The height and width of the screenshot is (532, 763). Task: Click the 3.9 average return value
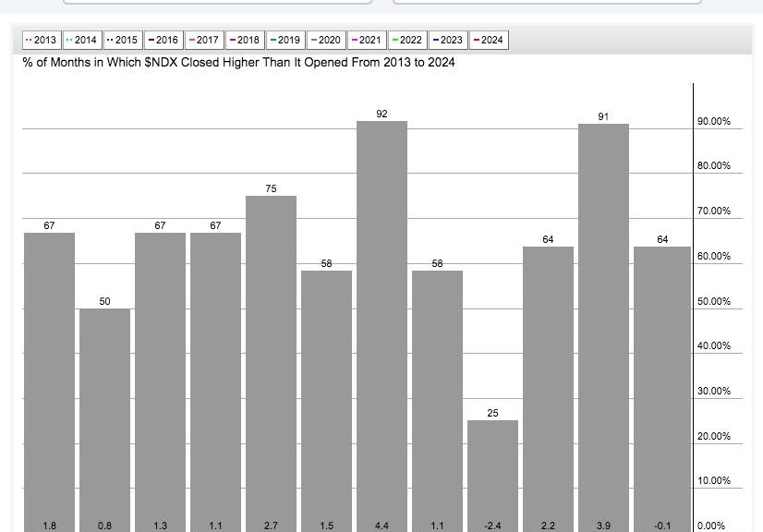(x=603, y=526)
